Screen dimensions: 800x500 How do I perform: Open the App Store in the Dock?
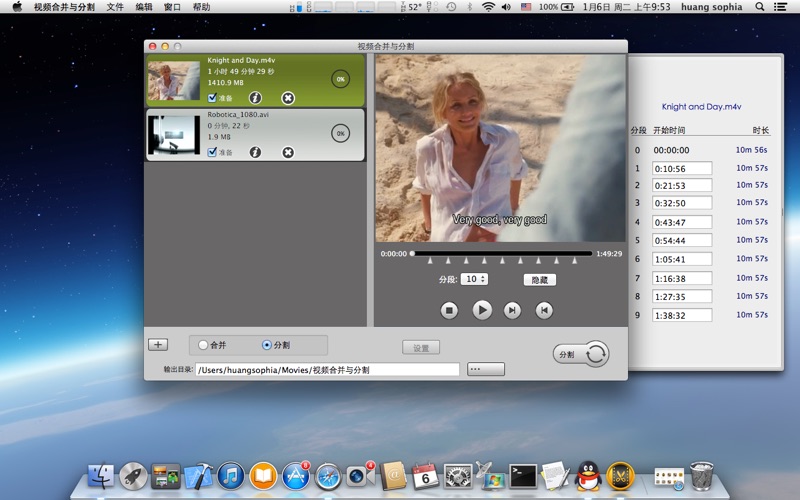pyautogui.click(x=295, y=476)
